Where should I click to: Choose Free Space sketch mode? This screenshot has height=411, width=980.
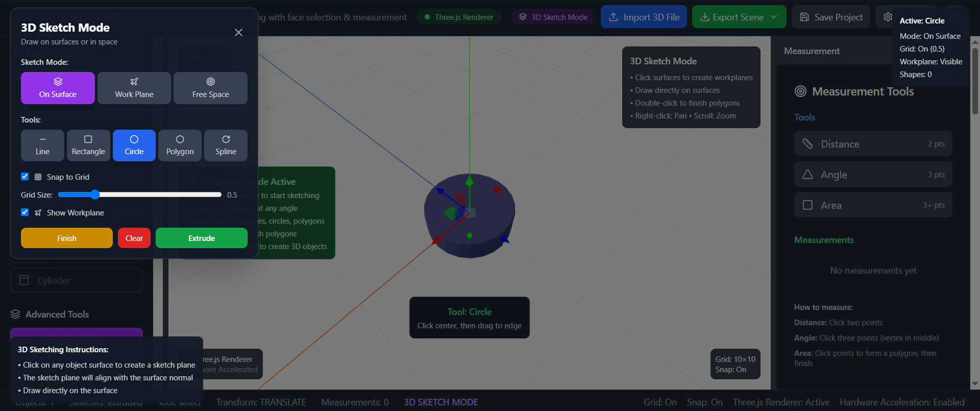210,88
